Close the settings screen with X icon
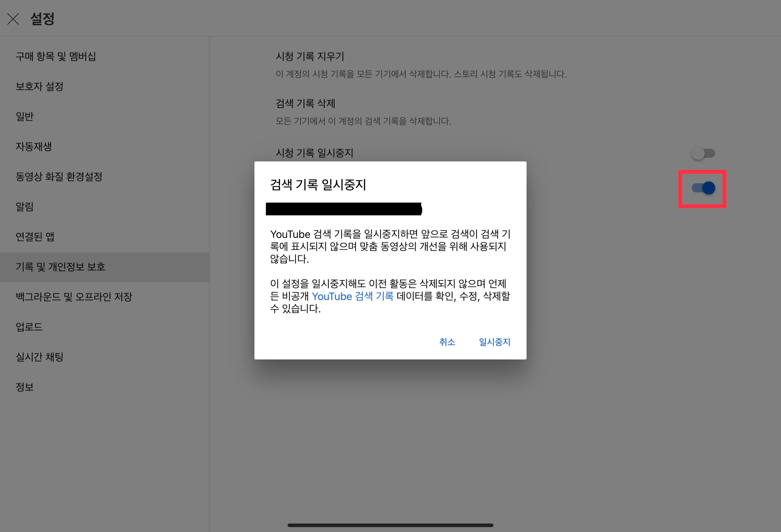Screen dimensions: 781x532 [13, 19]
